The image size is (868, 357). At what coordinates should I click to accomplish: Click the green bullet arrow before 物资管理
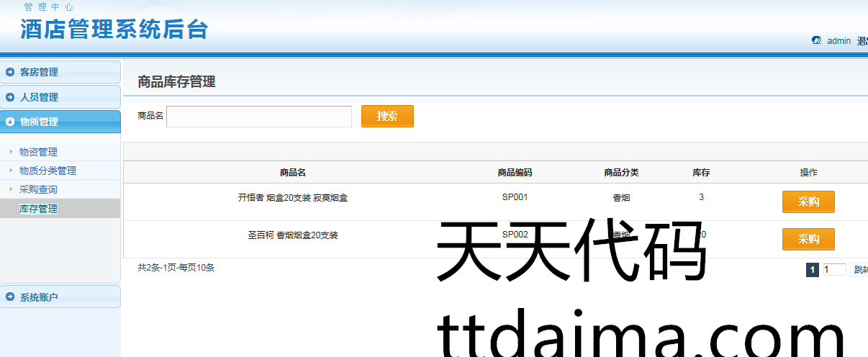coord(11,152)
